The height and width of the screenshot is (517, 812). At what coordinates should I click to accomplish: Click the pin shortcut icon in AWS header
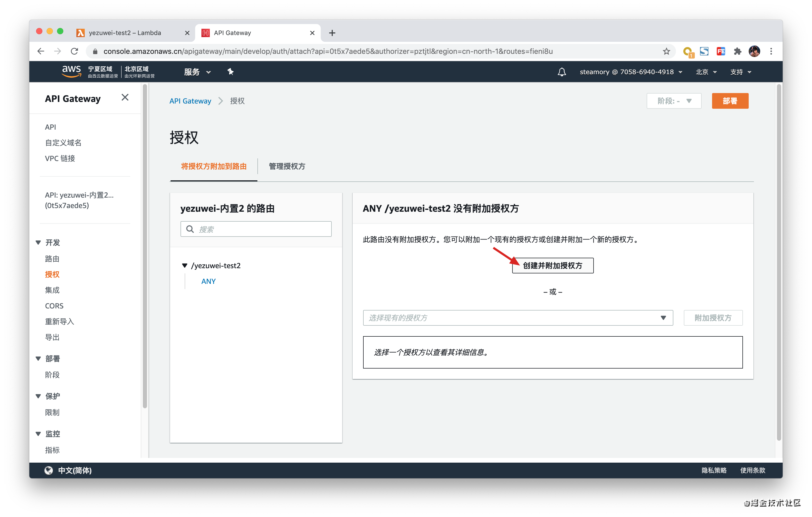[x=231, y=71]
